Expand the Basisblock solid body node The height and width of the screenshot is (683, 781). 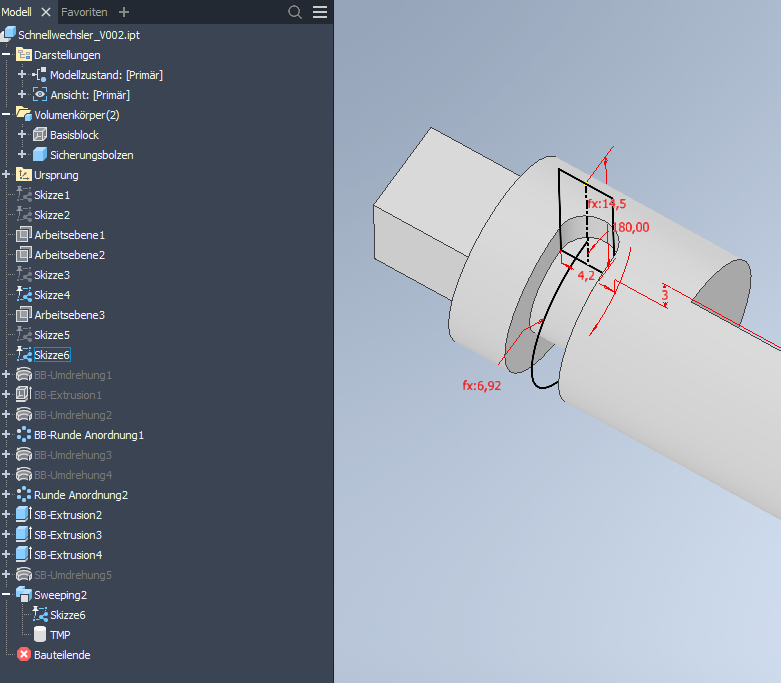[x=22, y=135]
